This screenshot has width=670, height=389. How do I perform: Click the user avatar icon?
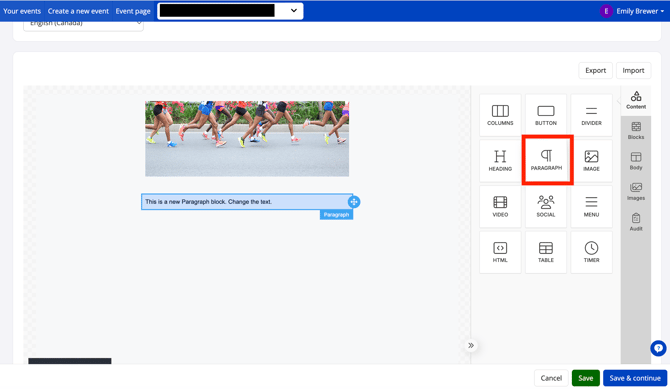pos(606,11)
